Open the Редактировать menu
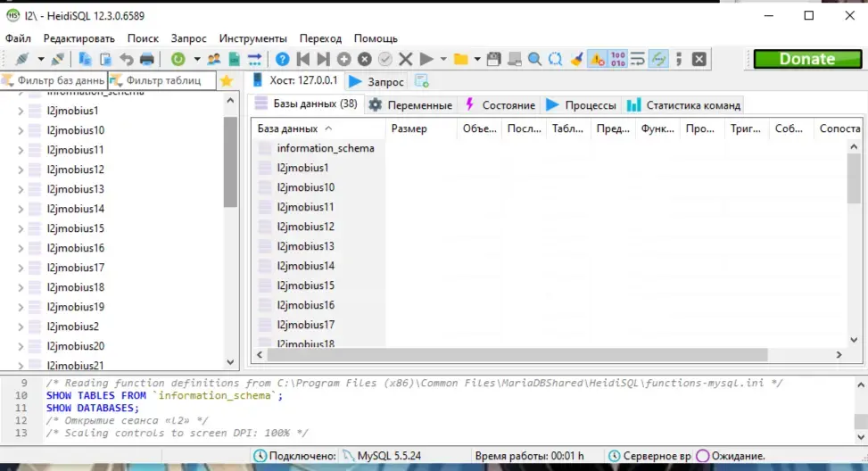Viewport: 868px width, 471px height. (x=79, y=38)
